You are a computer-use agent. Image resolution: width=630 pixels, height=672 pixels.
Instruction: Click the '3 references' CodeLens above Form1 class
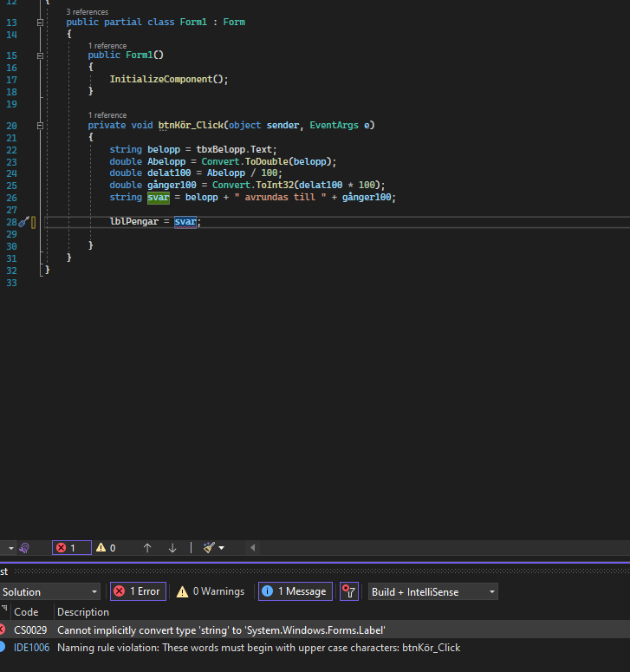click(88, 11)
